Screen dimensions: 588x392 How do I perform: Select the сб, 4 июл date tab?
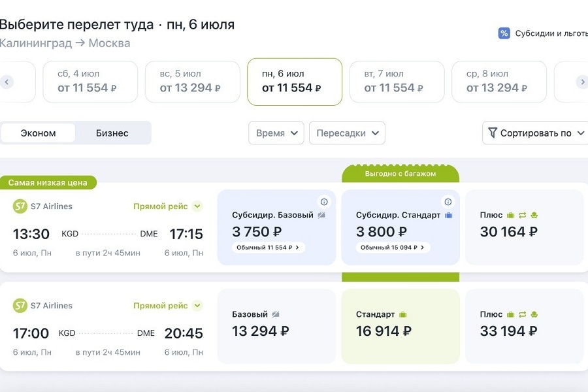click(x=90, y=82)
